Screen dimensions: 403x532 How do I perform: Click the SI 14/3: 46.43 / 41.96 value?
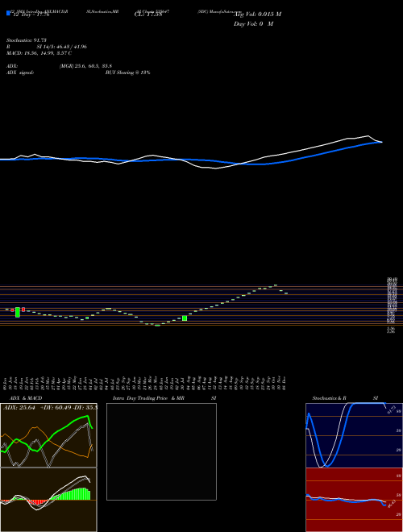click(62, 47)
